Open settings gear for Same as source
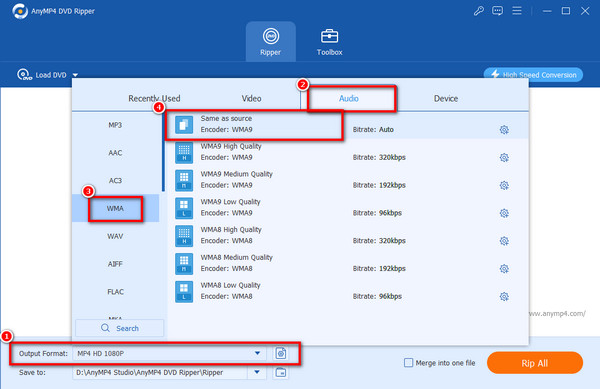600x389 pixels. pos(504,130)
